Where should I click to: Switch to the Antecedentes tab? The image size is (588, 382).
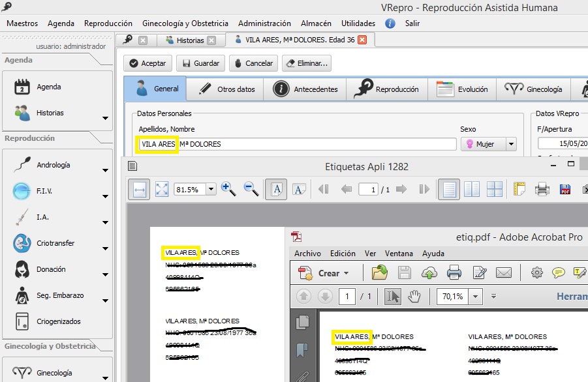[305, 89]
